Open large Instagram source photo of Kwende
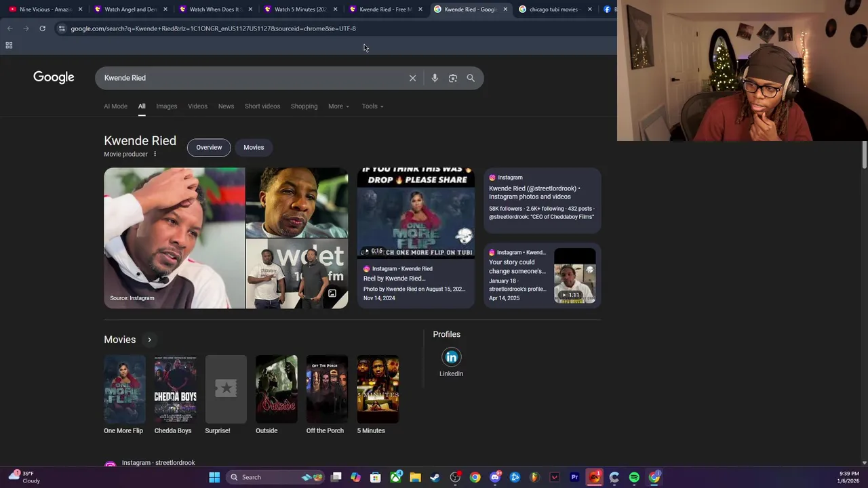Screen dimensions: 868x488 174,238
